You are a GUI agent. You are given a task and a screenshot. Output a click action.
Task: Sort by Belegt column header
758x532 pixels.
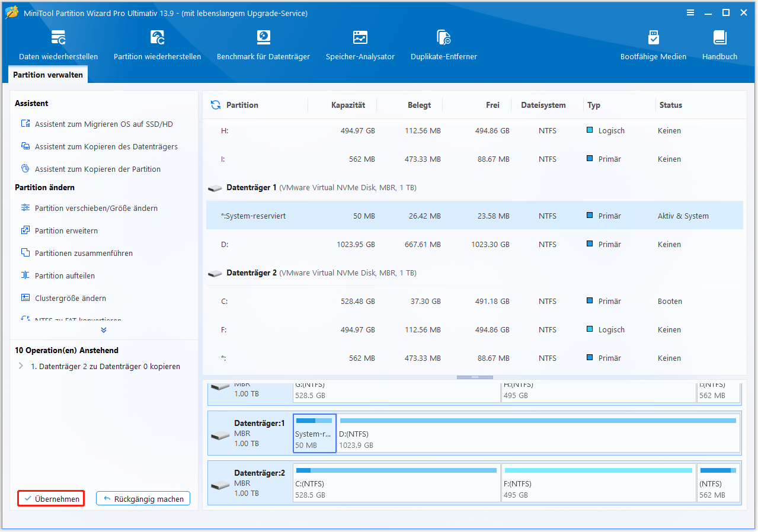[x=419, y=105]
